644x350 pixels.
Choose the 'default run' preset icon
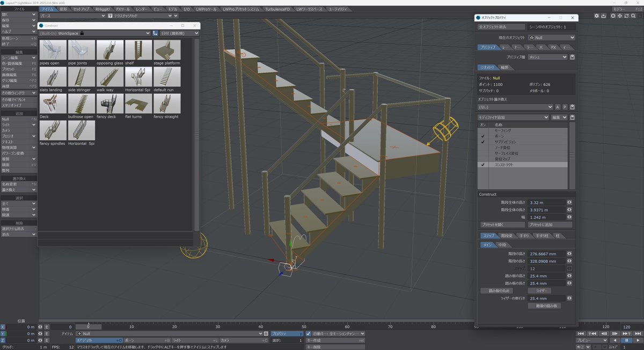click(x=167, y=77)
